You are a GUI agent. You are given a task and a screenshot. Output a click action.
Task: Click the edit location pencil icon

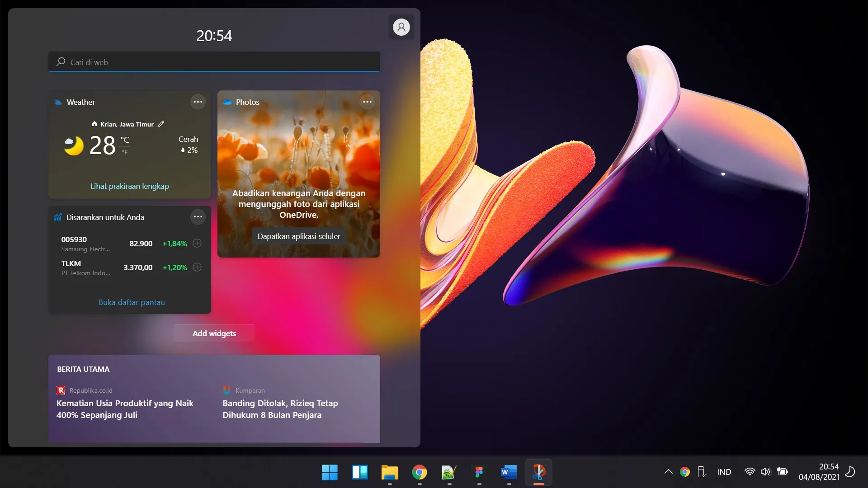point(161,124)
